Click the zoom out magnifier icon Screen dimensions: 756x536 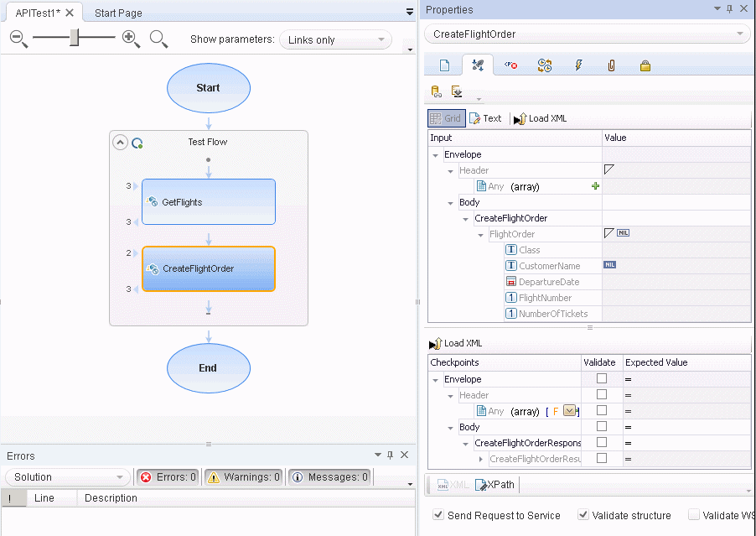click(x=18, y=39)
